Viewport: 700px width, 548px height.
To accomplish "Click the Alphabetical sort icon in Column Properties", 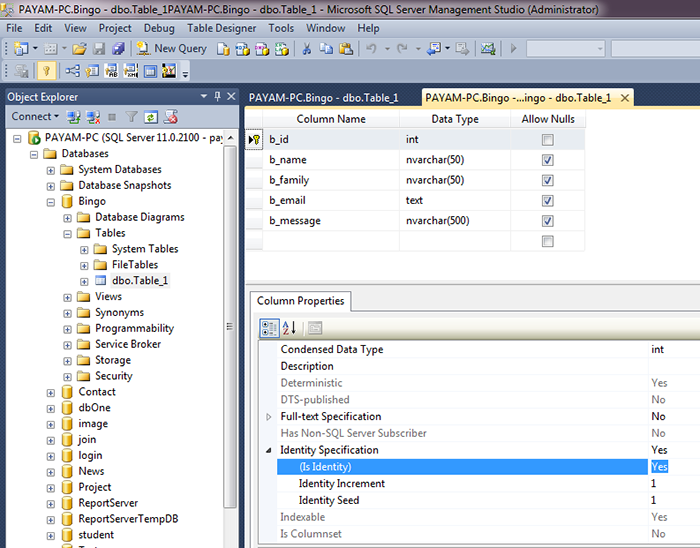I will point(289,328).
